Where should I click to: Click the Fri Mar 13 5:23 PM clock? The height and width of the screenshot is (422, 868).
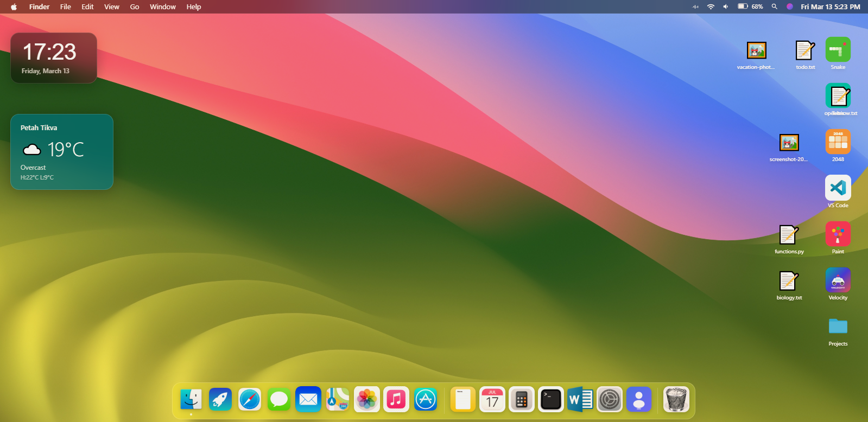coord(831,7)
